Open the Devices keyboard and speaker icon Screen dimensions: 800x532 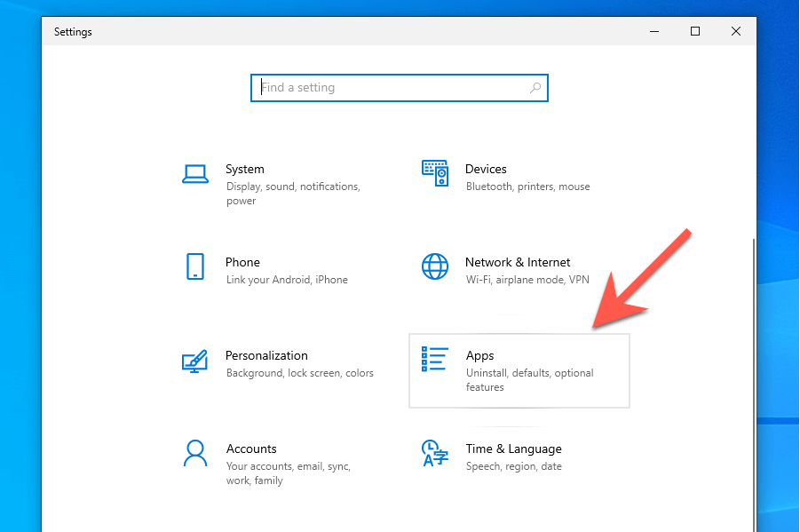click(x=435, y=173)
